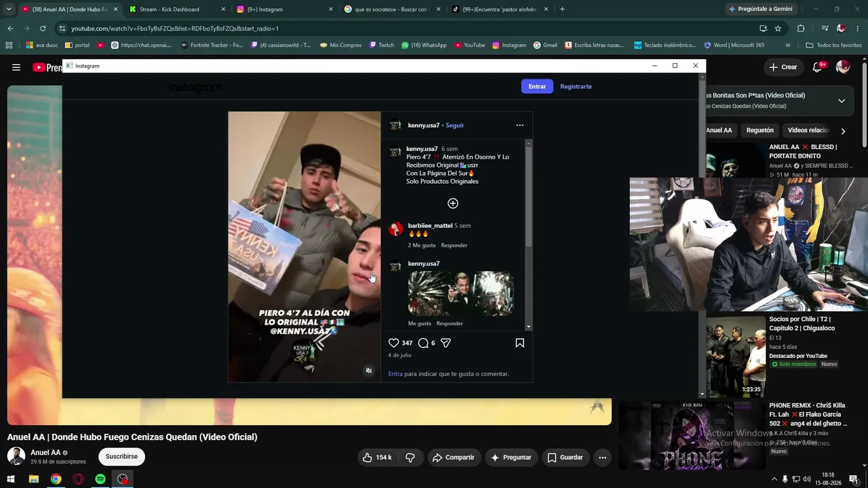Open the 'Todos los favoritos' bookmarks folder
868x488 pixels.
833,45
